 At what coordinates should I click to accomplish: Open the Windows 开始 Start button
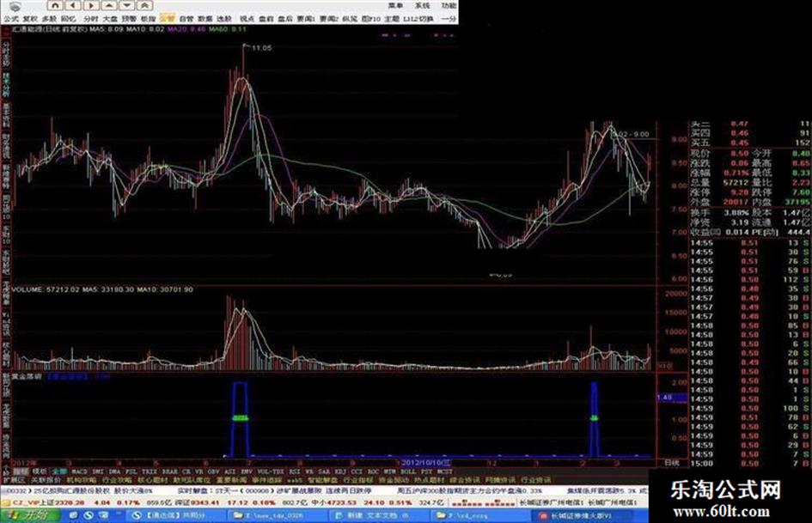tap(29, 515)
